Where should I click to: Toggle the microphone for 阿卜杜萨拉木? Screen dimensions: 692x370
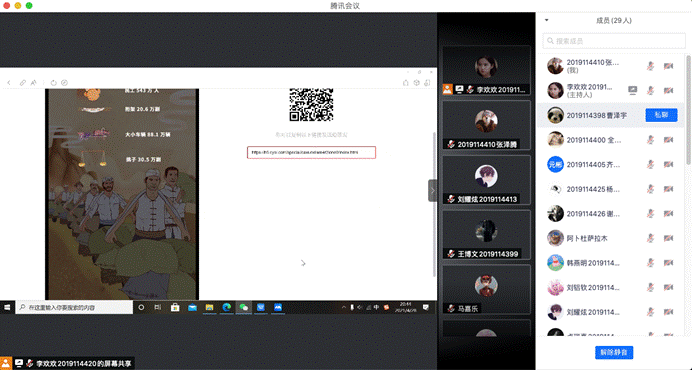pos(650,238)
